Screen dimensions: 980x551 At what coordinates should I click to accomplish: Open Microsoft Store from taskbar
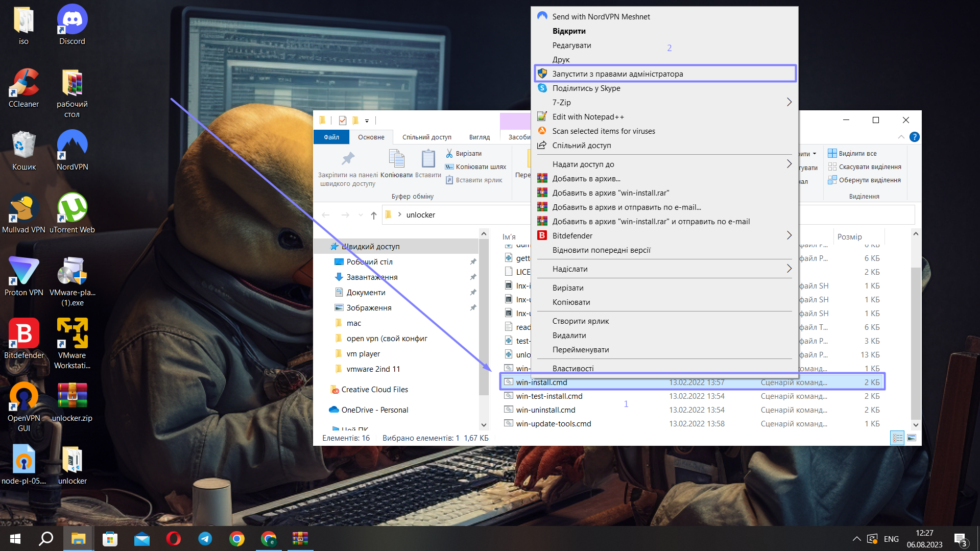pyautogui.click(x=110, y=539)
